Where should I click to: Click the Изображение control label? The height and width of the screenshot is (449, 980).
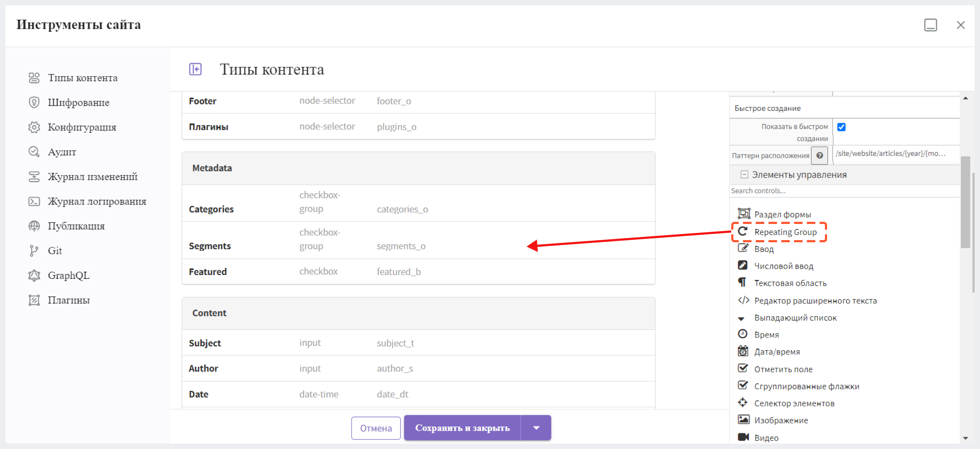click(781, 420)
